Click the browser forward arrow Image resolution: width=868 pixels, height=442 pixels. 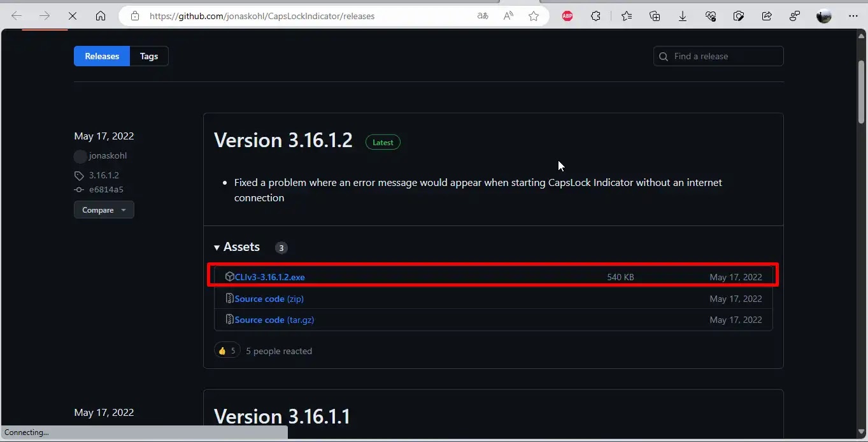pos(45,16)
